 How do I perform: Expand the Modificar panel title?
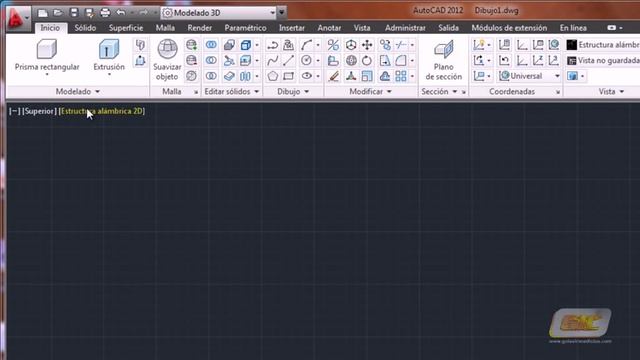coord(370,91)
